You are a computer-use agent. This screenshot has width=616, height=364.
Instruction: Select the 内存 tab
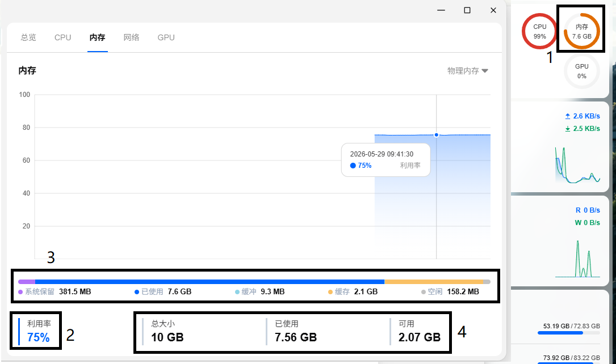(x=98, y=37)
